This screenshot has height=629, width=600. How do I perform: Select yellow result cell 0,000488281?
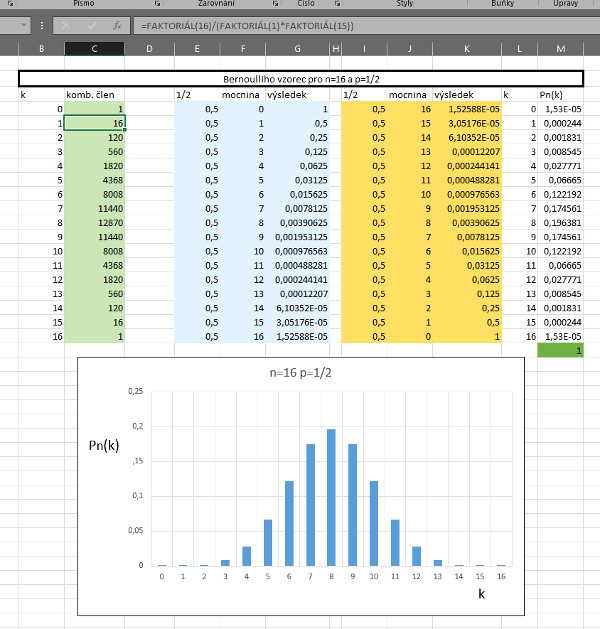click(467, 180)
